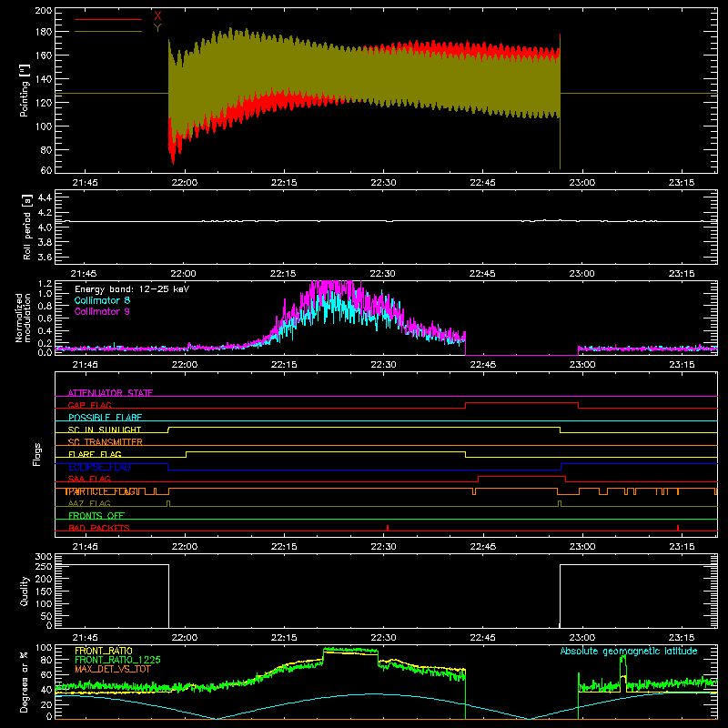728x728 pixels.
Task: Click the 300 tick on Quality axis
Action: pyautogui.click(x=44, y=556)
